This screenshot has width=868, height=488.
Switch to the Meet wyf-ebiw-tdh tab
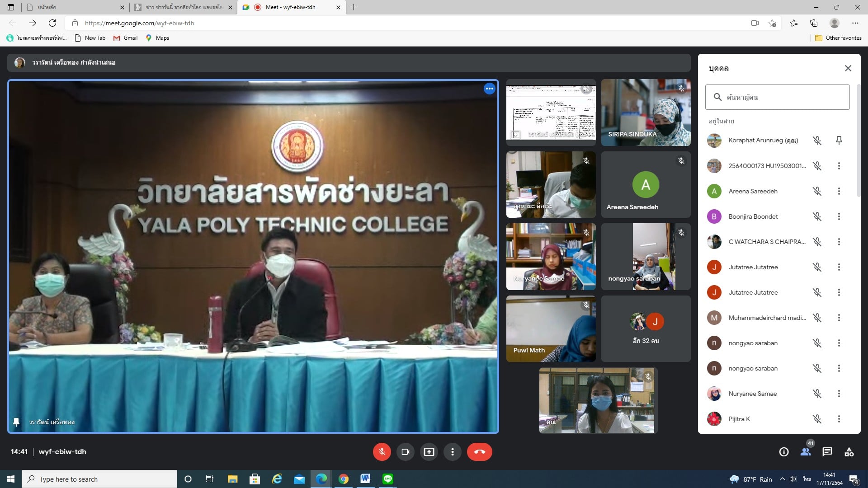click(x=290, y=7)
